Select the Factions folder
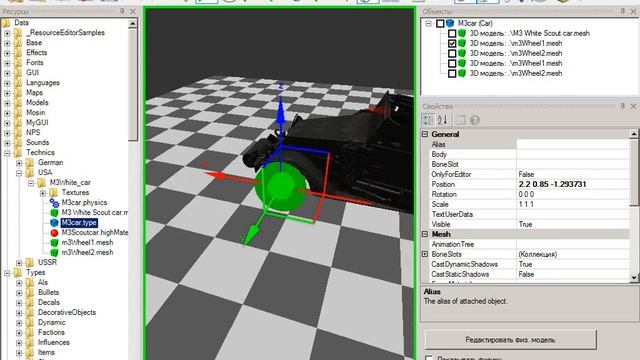640x360 pixels. tap(51, 332)
